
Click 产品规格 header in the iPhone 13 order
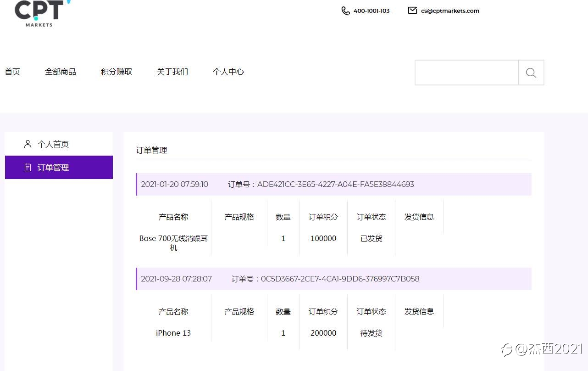(x=239, y=311)
